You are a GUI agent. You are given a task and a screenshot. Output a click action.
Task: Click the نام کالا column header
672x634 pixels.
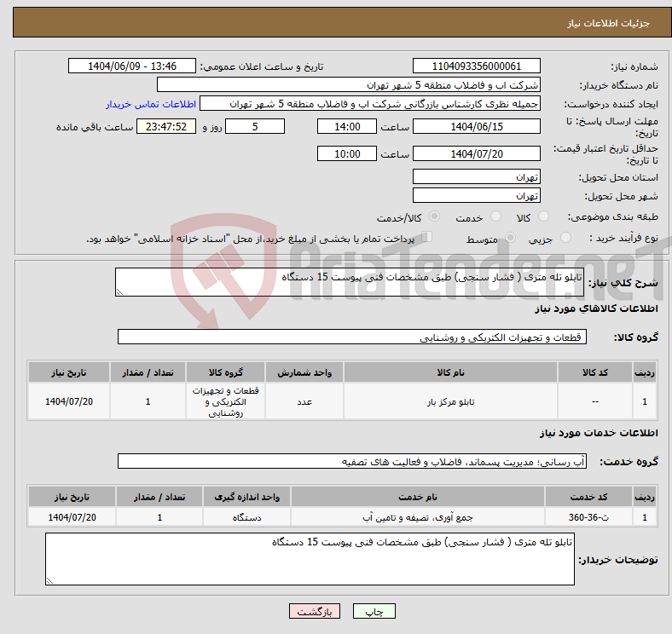[450, 372]
